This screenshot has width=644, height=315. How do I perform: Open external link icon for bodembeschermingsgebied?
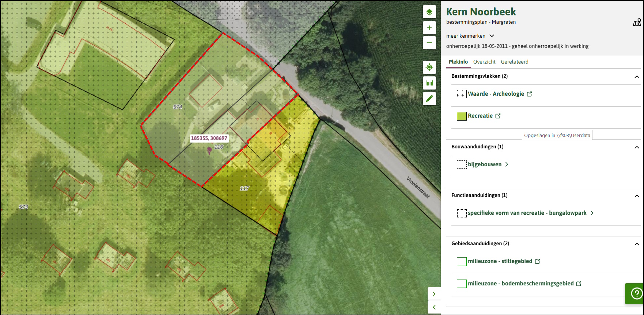click(x=579, y=284)
